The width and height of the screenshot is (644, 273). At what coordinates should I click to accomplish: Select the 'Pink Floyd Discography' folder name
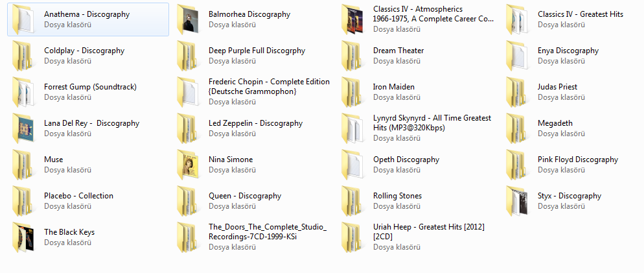click(578, 160)
